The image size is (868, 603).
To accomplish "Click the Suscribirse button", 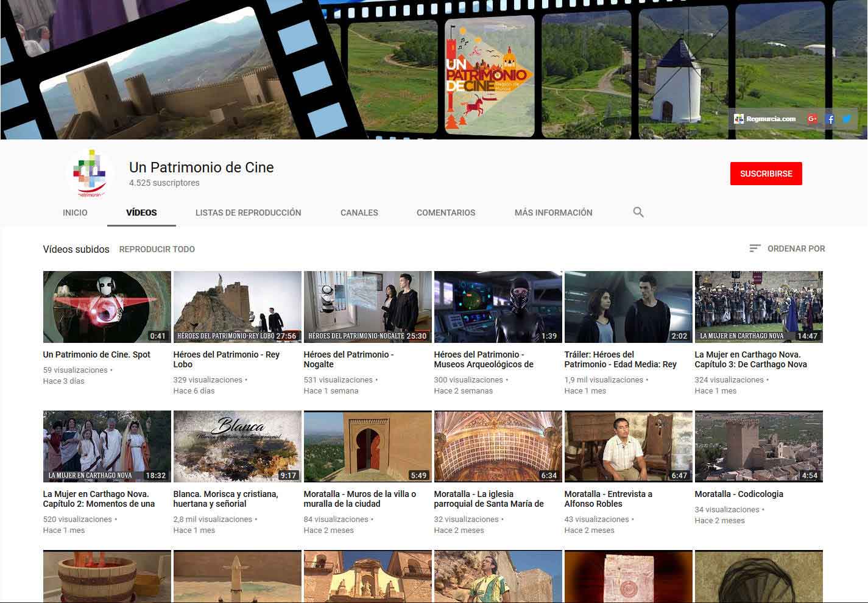I will (766, 174).
